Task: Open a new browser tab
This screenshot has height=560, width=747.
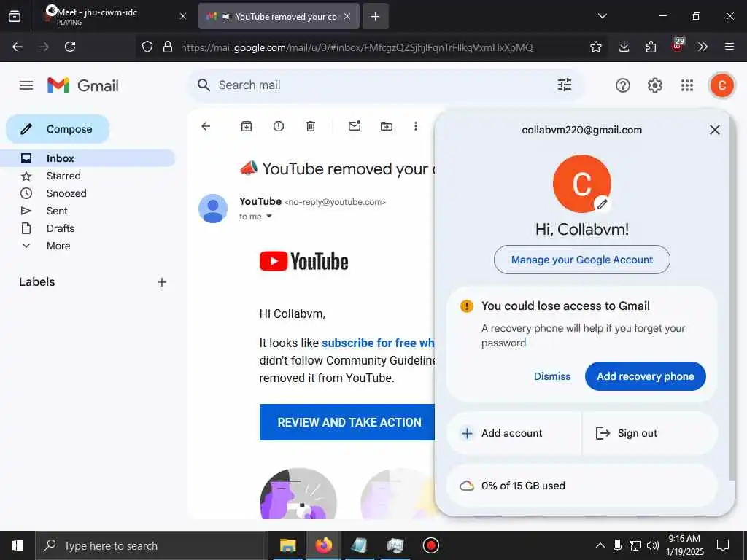Action: tap(376, 17)
